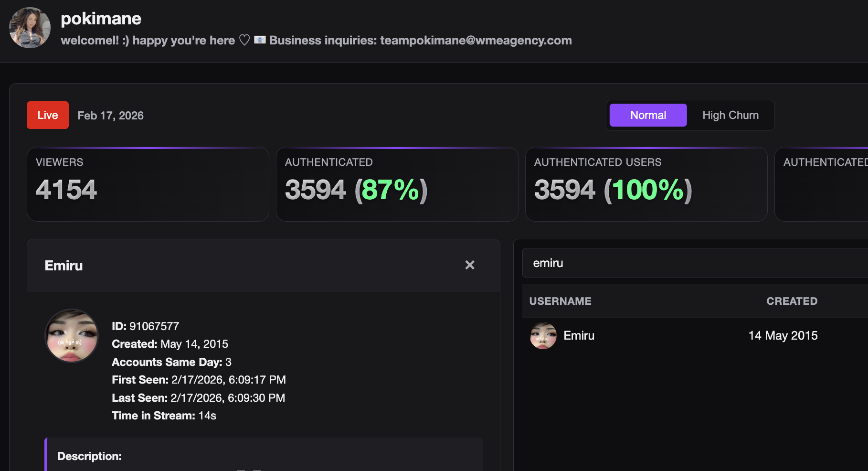Click the VIEWERS 4154 stat card
The height and width of the screenshot is (471, 868).
coord(148,184)
